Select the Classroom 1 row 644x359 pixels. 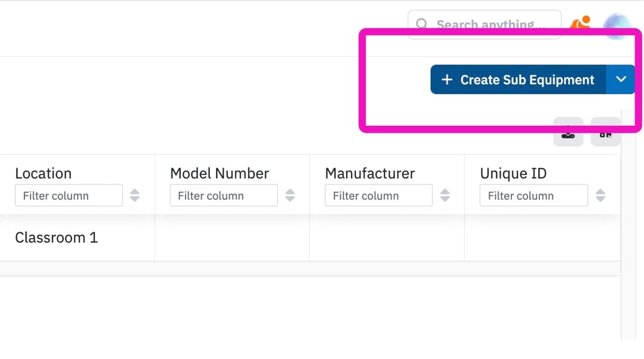[310, 238]
